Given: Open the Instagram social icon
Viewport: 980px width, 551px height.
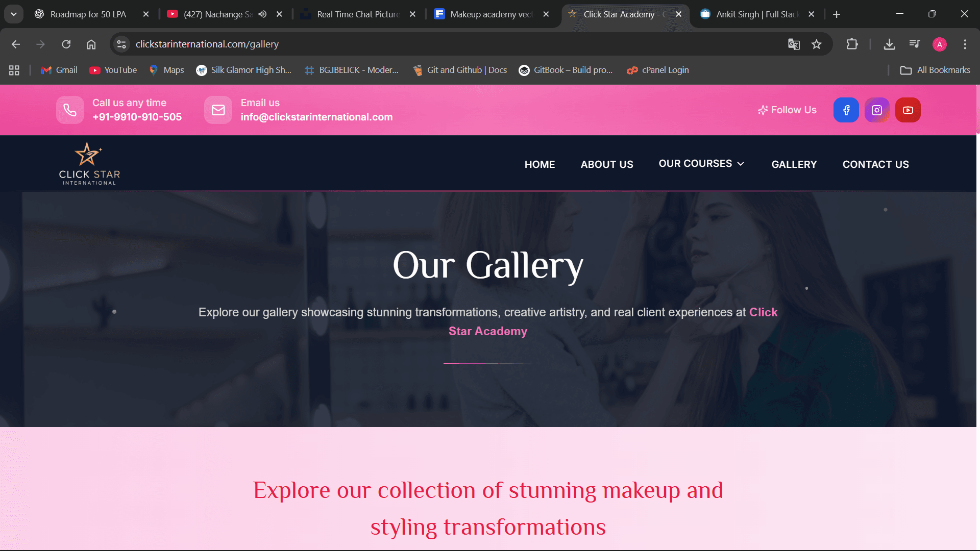Looking at the screenshot, I should click(x=877, y=110).
